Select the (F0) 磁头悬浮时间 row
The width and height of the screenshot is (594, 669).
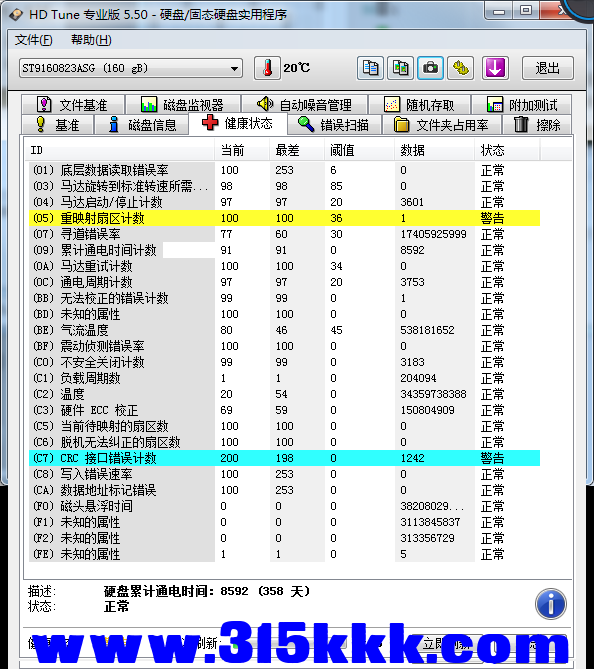click(x=284, y=506)
